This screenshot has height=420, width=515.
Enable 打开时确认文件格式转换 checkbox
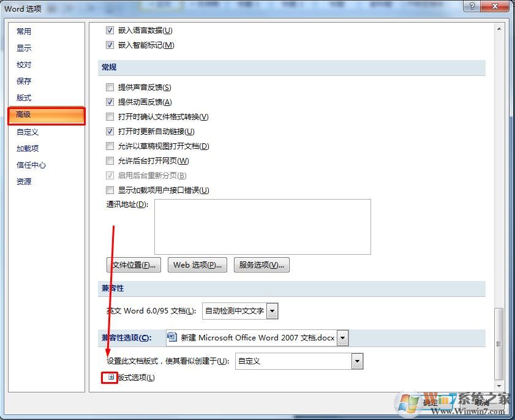pos(110,116)
